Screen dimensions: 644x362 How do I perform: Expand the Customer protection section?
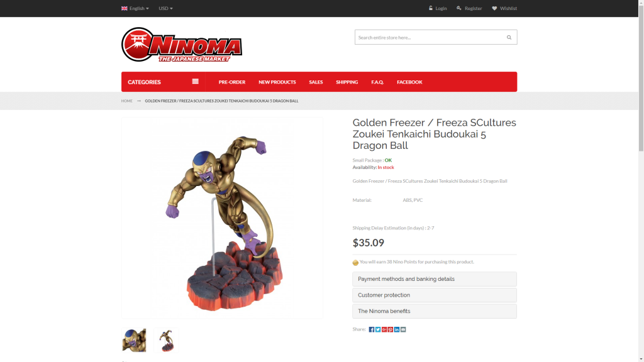[x=435, y=295]
